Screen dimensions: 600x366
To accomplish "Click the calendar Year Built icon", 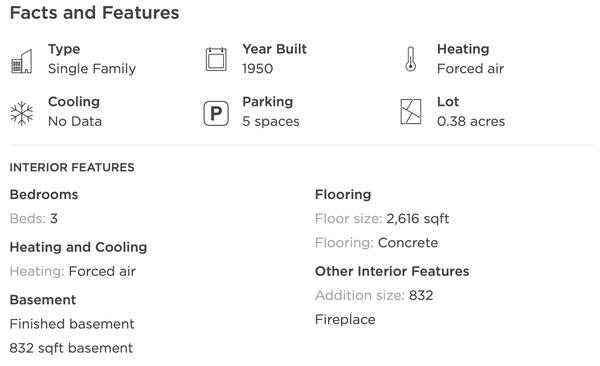I will 216,59.
